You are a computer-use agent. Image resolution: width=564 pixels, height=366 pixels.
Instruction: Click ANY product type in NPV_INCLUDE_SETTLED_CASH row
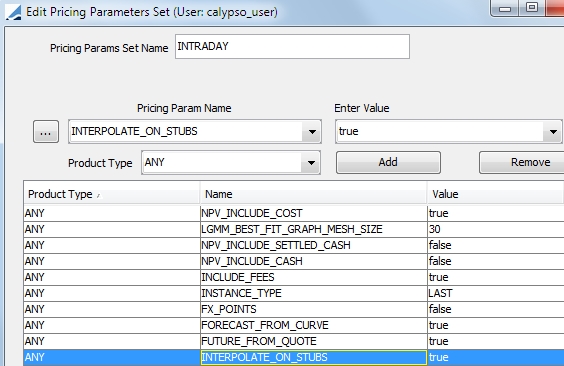click(x=112, y=245)
